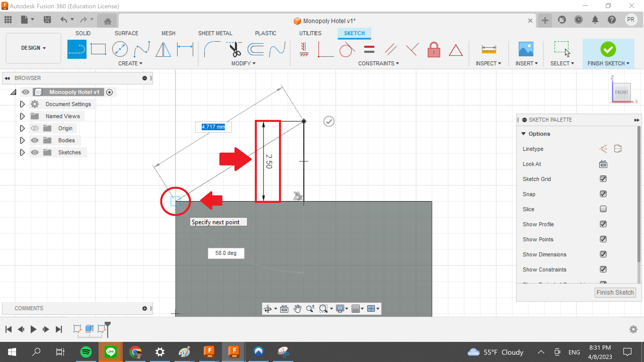Image resolution: width=644 pixels, height=362 pixels.
Task: Click the timeline Play button
Action: (33, 329)
